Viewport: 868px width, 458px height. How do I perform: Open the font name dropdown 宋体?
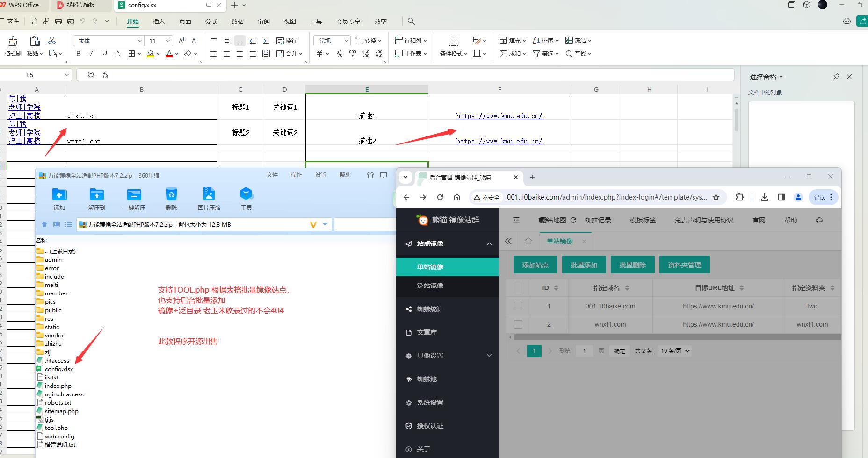tap(139, 41)
